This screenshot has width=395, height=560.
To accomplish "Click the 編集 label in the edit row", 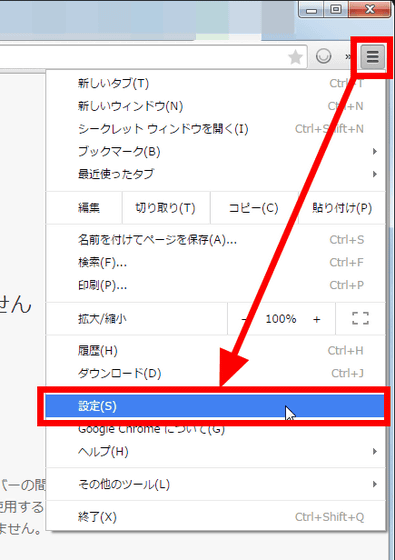I will point(89,208).
